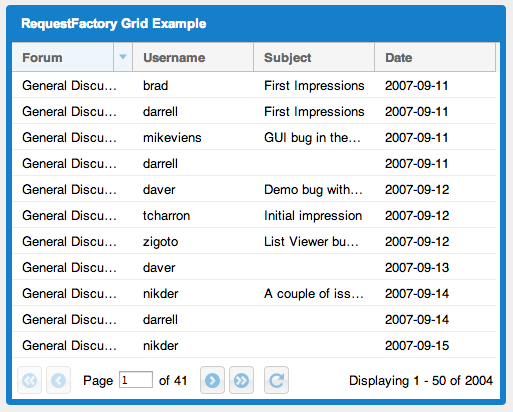Image resolution: width=513 pixels, height=412 pixels.
Task: Click the page number input field
Action: tap(136, 380)
